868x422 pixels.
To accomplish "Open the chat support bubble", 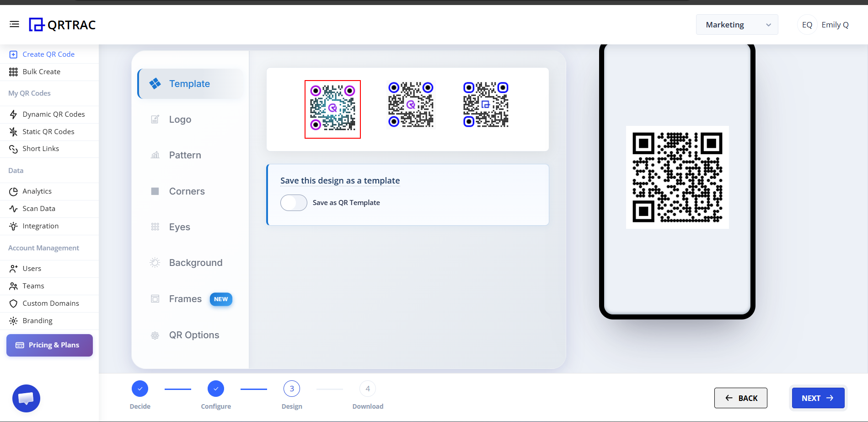I will click(26, 398).
